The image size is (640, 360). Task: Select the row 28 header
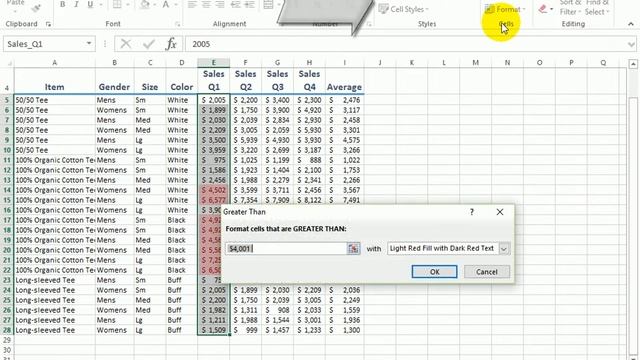[7, 330]
